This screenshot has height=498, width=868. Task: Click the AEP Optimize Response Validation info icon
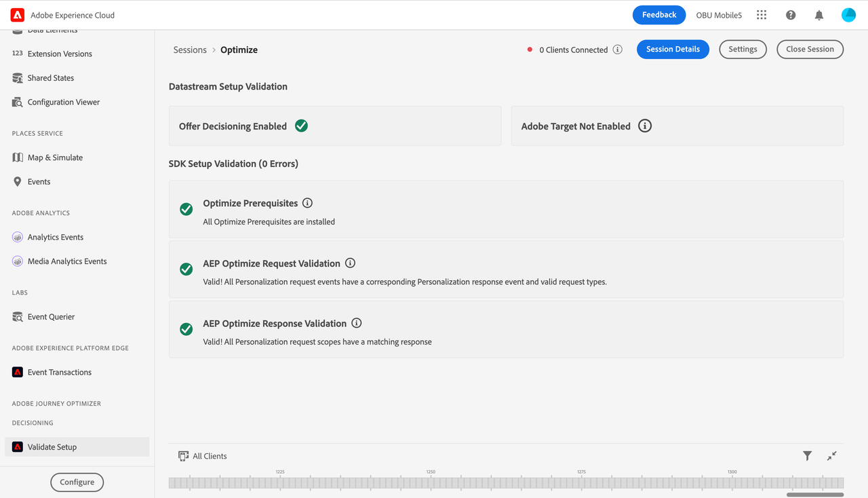coord(356,323)
